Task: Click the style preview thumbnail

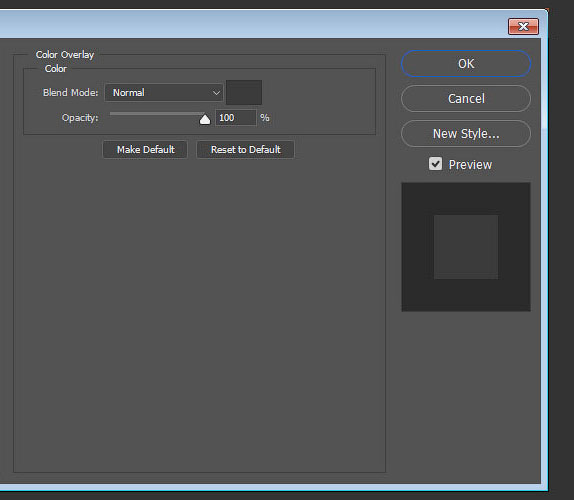Action: [466, 247]
